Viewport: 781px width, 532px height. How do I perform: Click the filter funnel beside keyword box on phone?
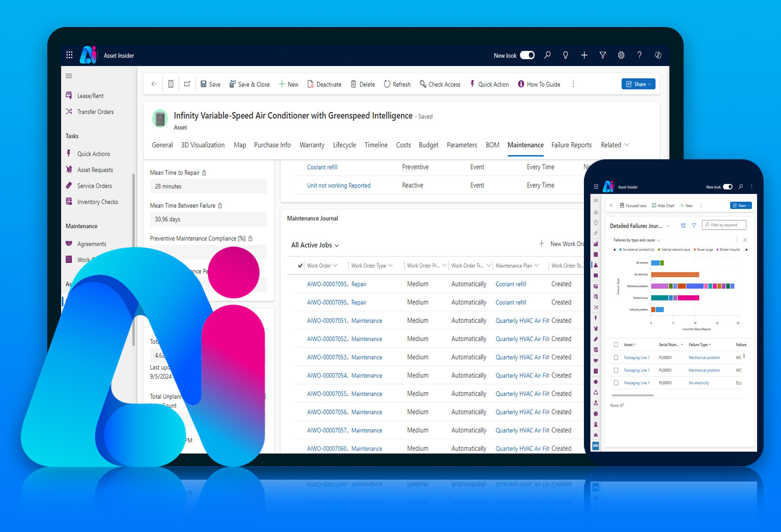coord(694,225)
